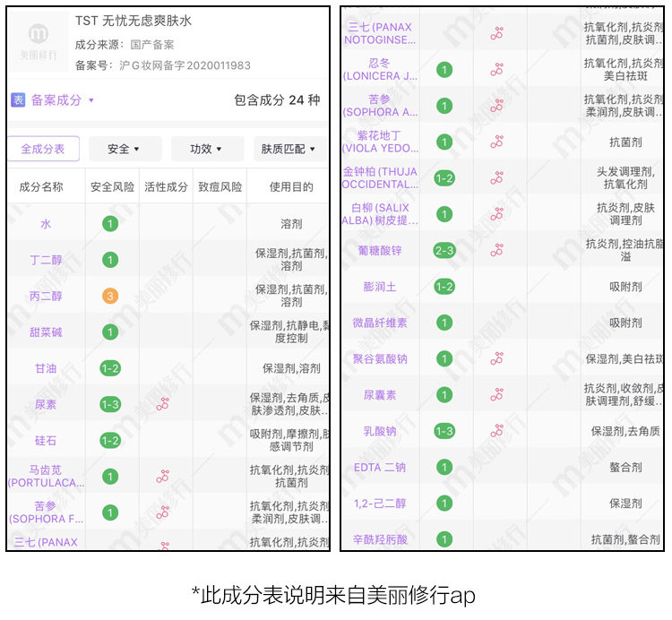This screenshot has height=620, width=672.
Task: Click the orange 3 safety badge for 丙二醇
Action: tap(110, 296)
